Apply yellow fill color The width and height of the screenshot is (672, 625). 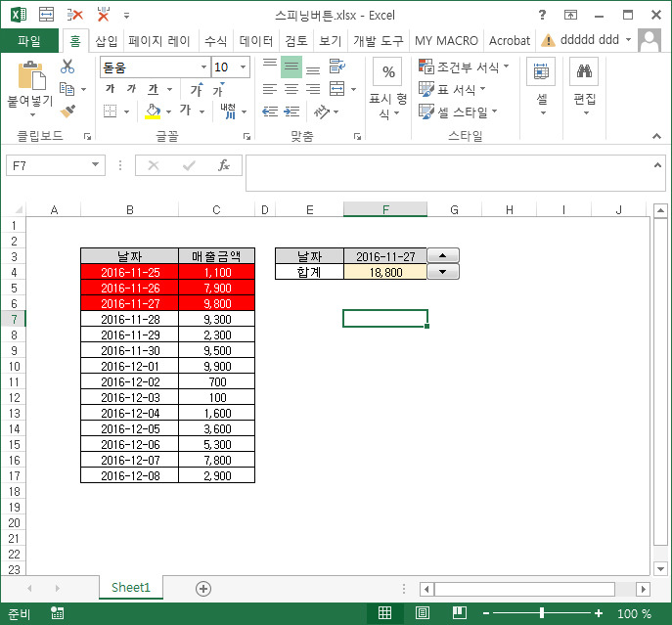(x=153, y=112)
